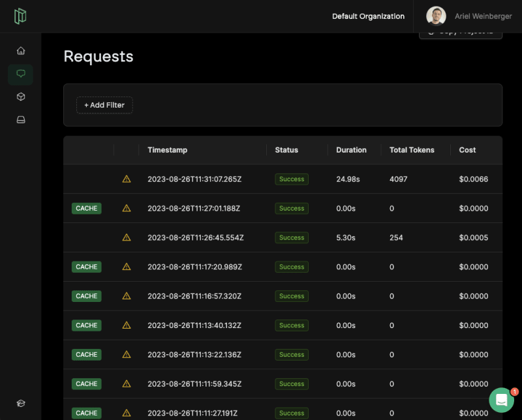The width and height of the screenshot is (522, 420).
Task: Open request 2023-08-26T11:31:07.265Z
Action: coord(194,179)
